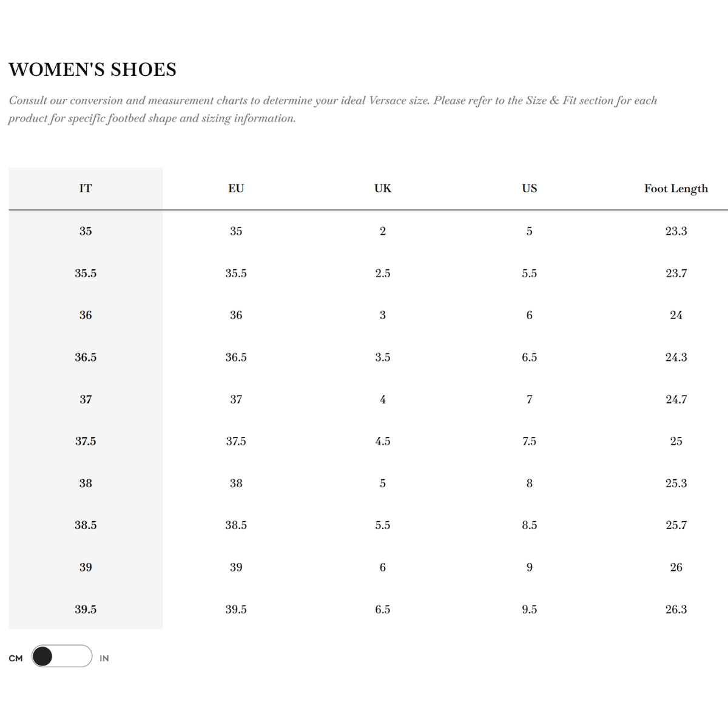Click EU size 38 cell
The height and width of the screenshot is (728, 728).
point(236,484)
